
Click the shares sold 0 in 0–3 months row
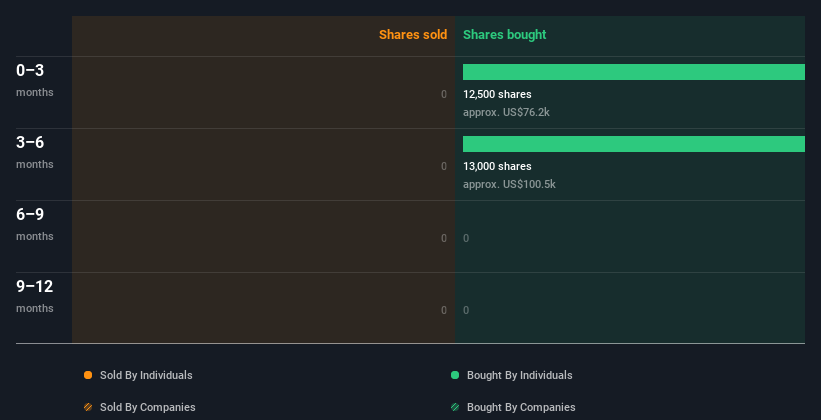tap(444, 94)
